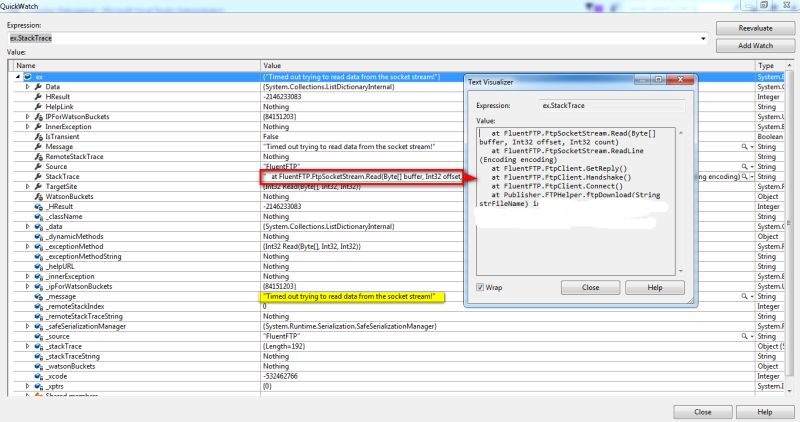Click the field icon beside _className

(38, 216)
